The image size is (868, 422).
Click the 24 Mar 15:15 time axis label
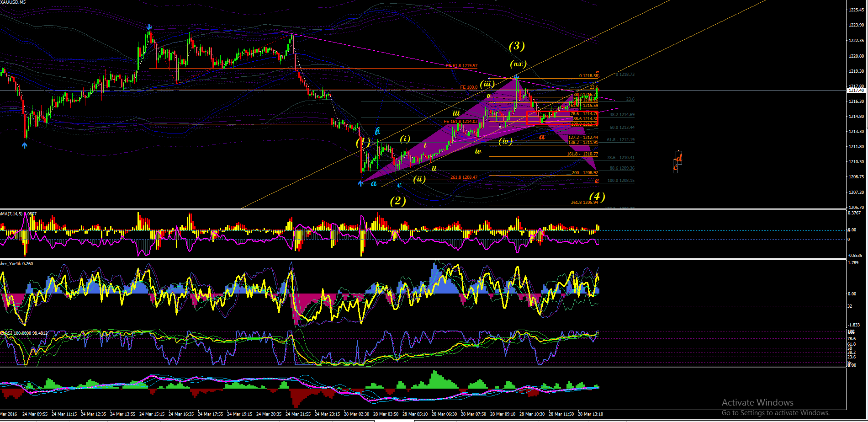(152, 414)
